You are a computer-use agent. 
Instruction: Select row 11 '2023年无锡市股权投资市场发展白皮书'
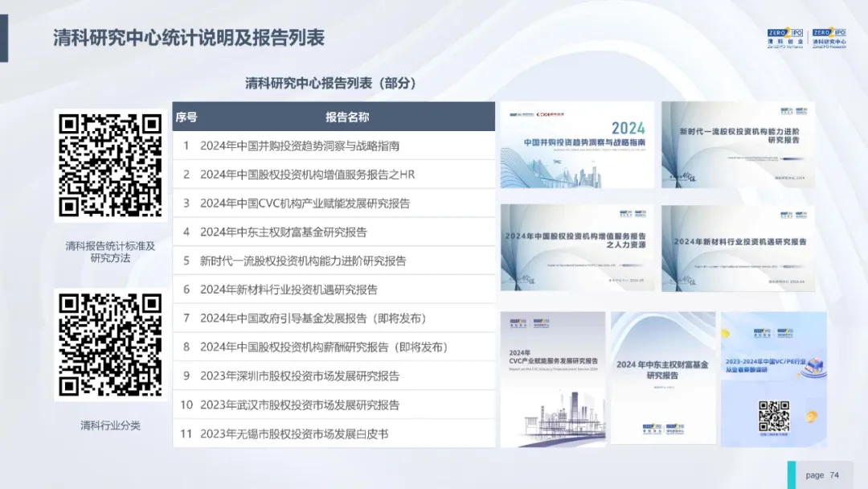334,434
